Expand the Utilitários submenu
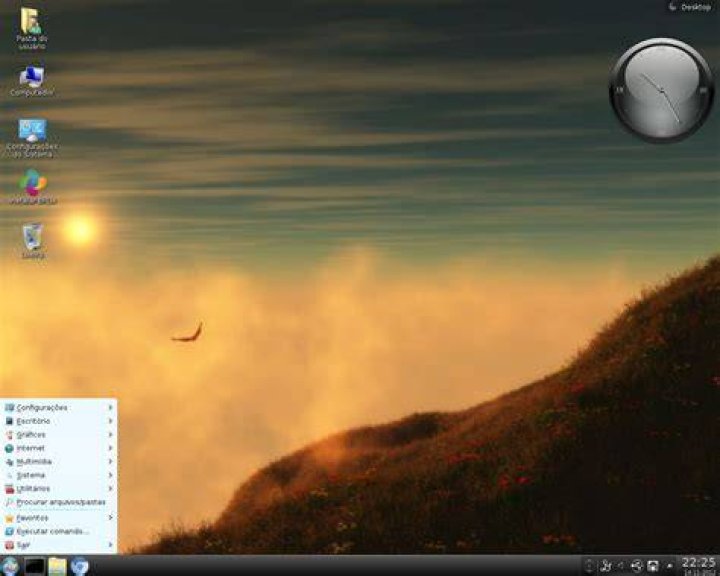The image size is (720, 576). click(x=59, y=489)
